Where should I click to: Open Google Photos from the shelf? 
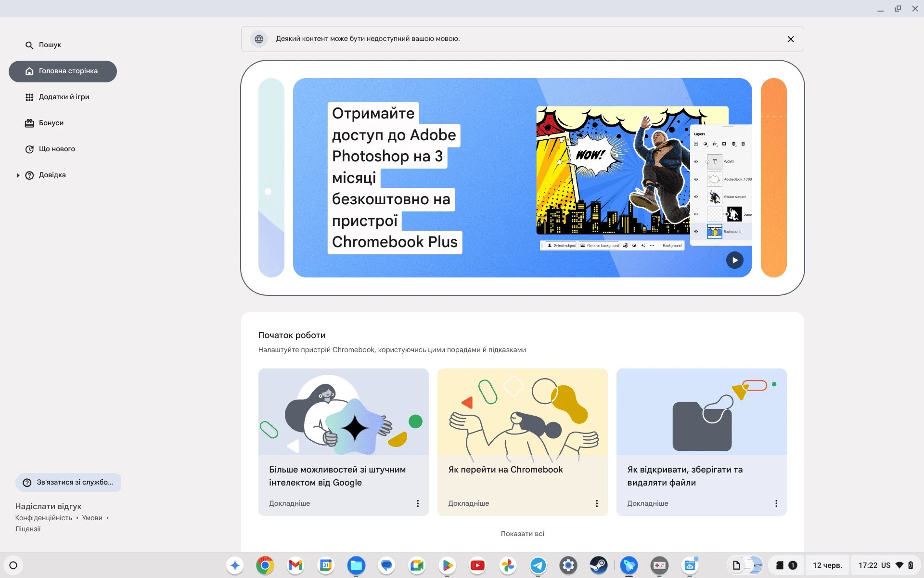point(508,565)
